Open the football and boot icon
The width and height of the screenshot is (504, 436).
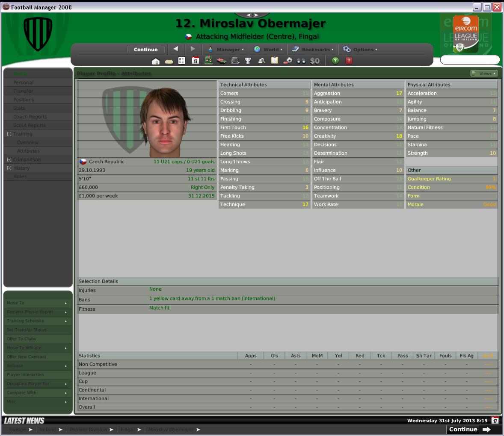[288, 61]
